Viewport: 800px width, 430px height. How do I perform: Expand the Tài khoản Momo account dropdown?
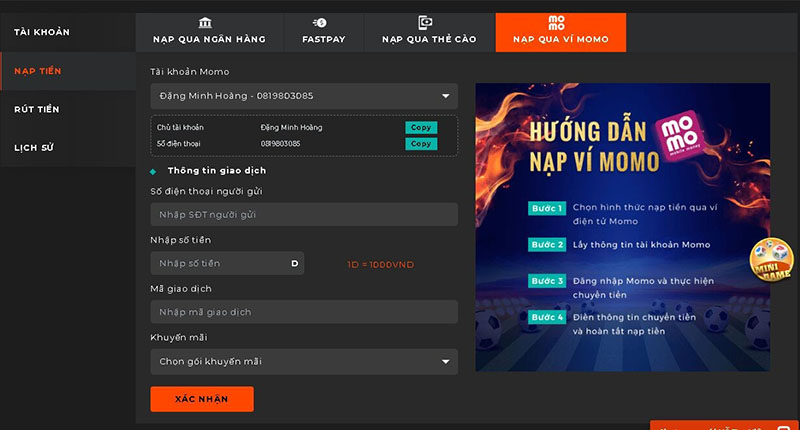click(304, 96)
